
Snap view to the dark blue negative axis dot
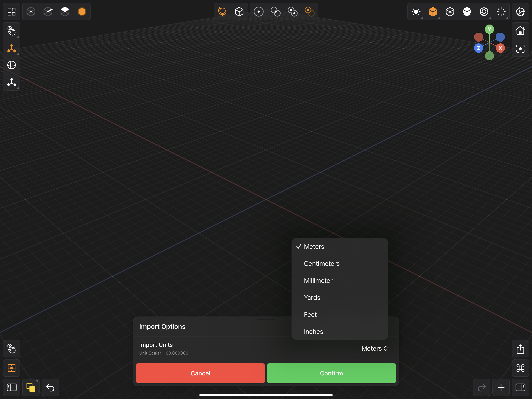pyautogui.click(x=500, y=37)
